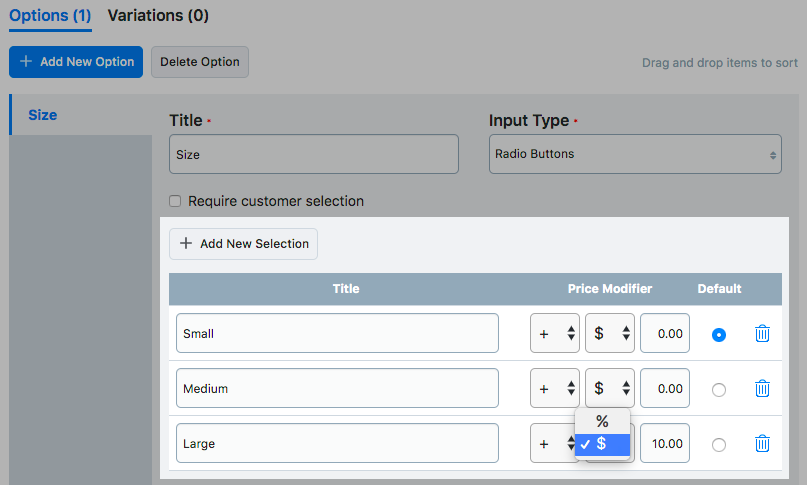Delete the Small selection with trash icon

point(762,334)
